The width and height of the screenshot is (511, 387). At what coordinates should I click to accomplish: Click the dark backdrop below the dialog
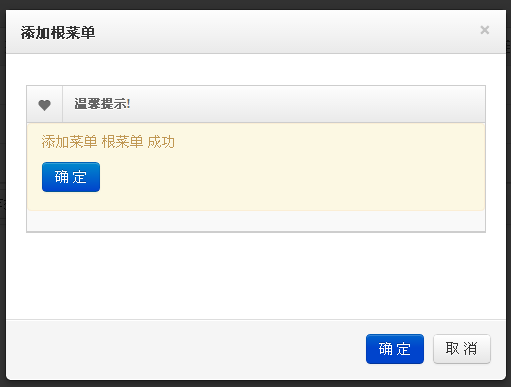coord(255,384)
